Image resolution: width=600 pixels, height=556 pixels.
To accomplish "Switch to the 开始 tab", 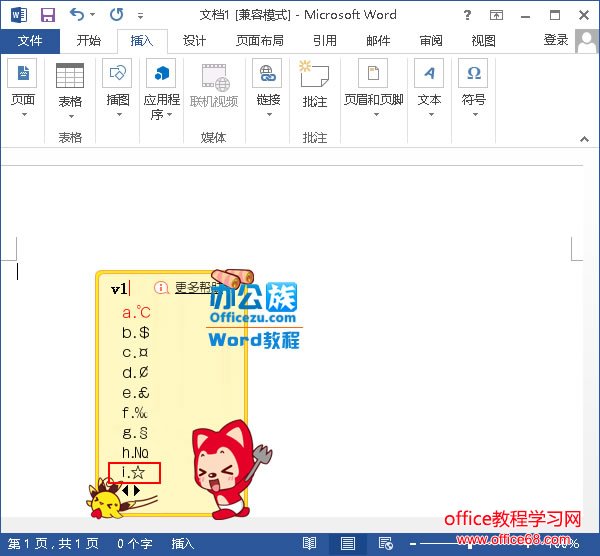I will pyautogui.click(x=88, y=41).
